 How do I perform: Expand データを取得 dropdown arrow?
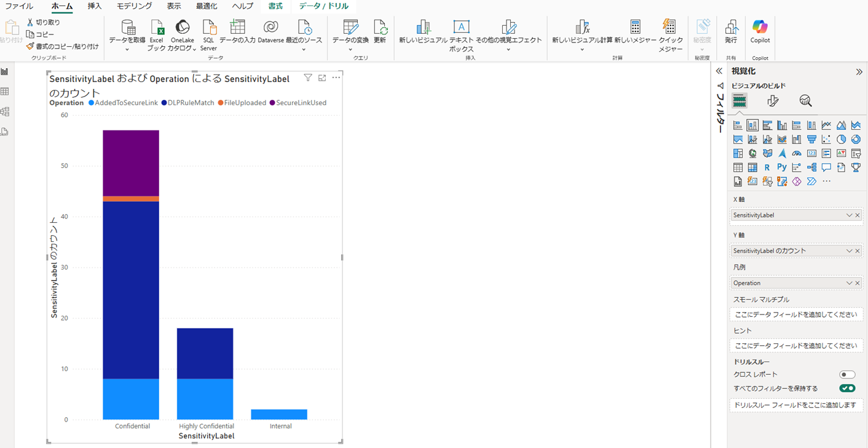(127, 49)
